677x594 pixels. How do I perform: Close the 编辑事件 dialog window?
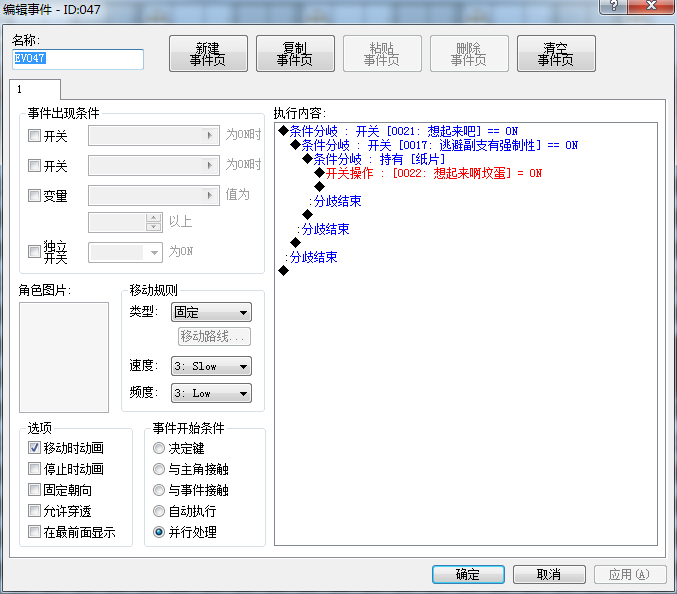pyautogui.click(x=651, y=6)
